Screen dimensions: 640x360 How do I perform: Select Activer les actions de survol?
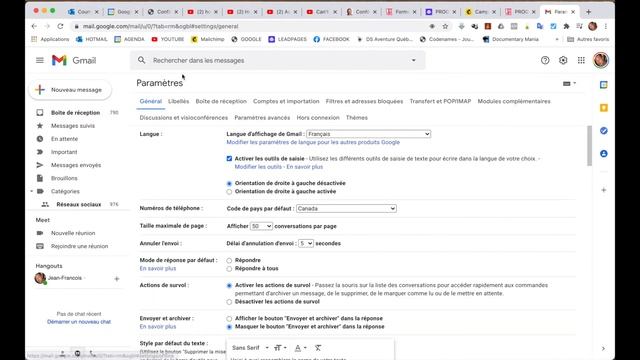tap(229, 285)
